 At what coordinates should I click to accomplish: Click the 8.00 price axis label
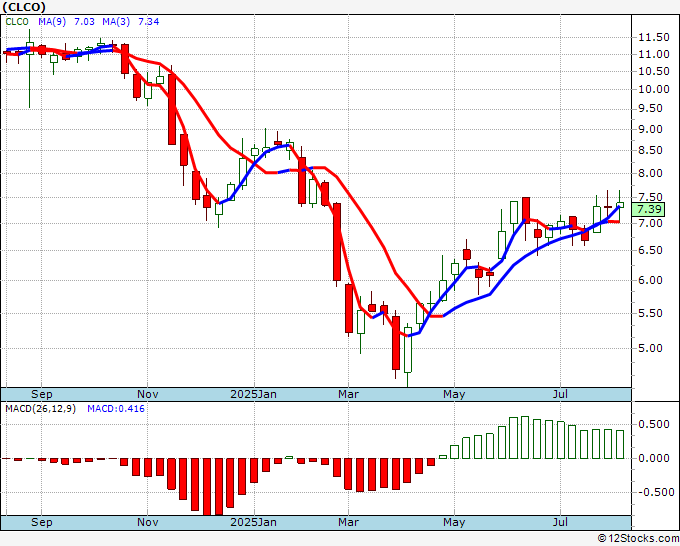(651, 173)
